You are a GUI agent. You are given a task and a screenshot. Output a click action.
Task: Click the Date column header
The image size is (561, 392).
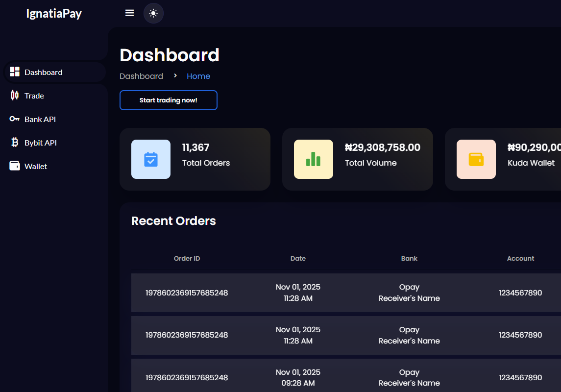tap(298, 258)
